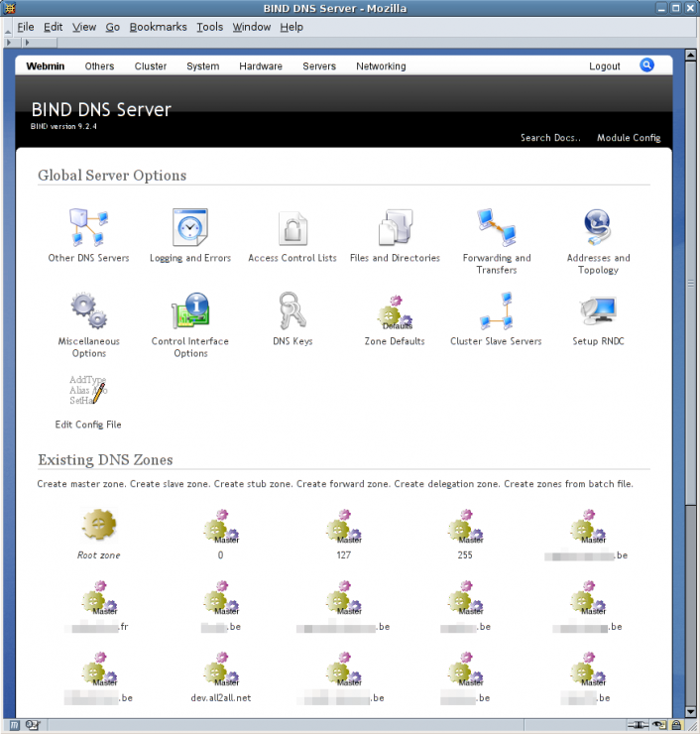Open Edit Config File icon
The height and width of the screenshot is (734, 700).
click(x=88, y=392)
